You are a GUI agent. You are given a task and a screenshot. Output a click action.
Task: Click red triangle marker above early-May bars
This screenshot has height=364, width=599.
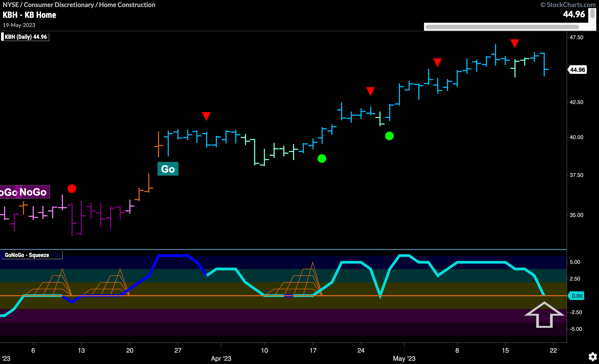[438, 62]
